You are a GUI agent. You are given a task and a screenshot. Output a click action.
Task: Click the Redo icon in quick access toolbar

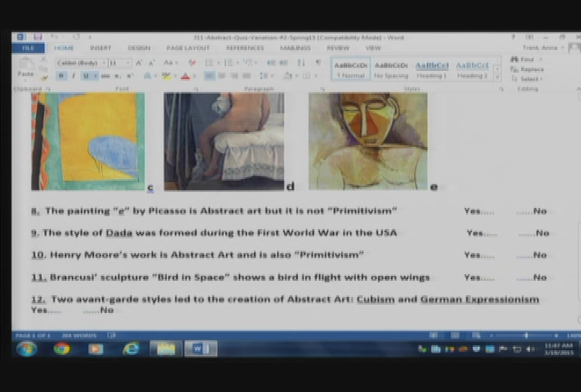click(x=77, y=37)
